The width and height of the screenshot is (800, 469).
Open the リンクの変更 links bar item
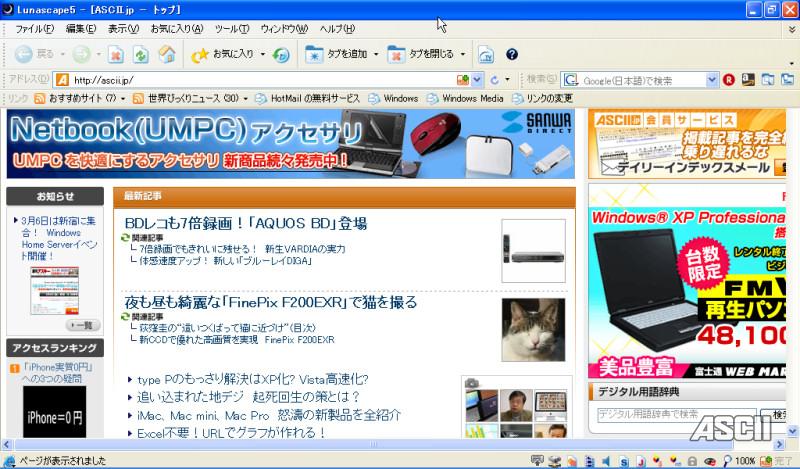pyautogui.click(x=542, y=98)
